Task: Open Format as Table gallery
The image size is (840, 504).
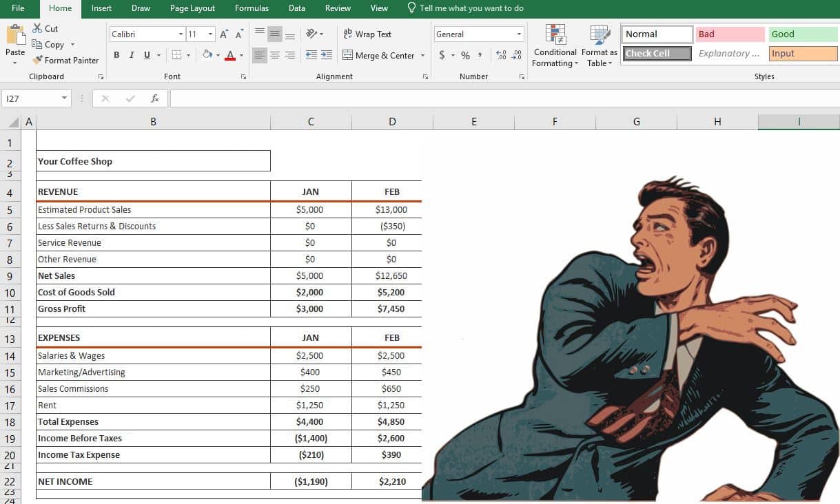Action: click(600, 45)
